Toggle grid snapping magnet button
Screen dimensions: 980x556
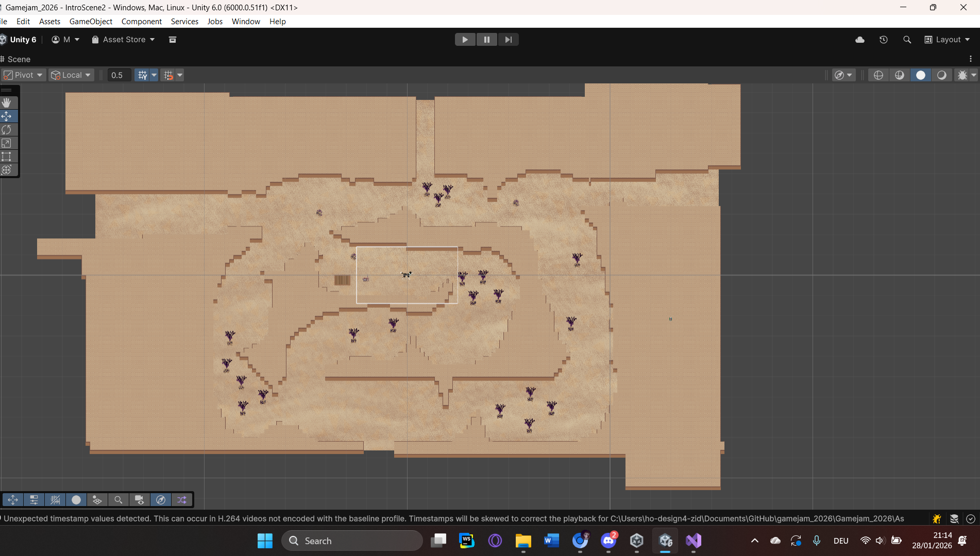point(168,75)
